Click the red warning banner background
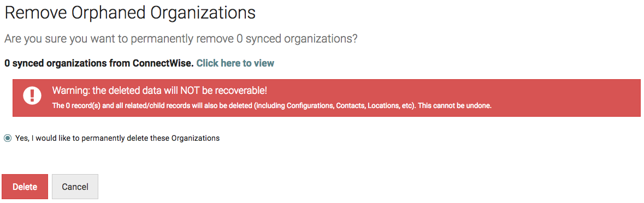The image size is (644, 203). (x=327, y=98)
